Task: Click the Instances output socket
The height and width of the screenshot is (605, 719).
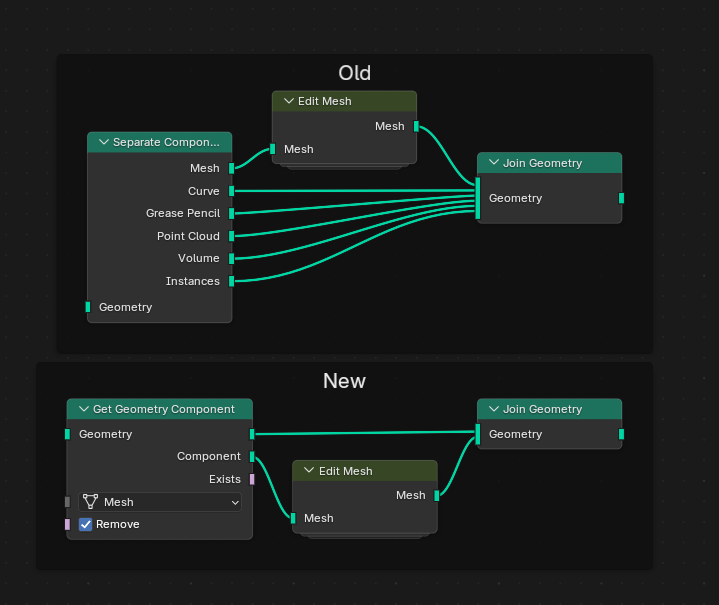Action: (x=232, y=281)
